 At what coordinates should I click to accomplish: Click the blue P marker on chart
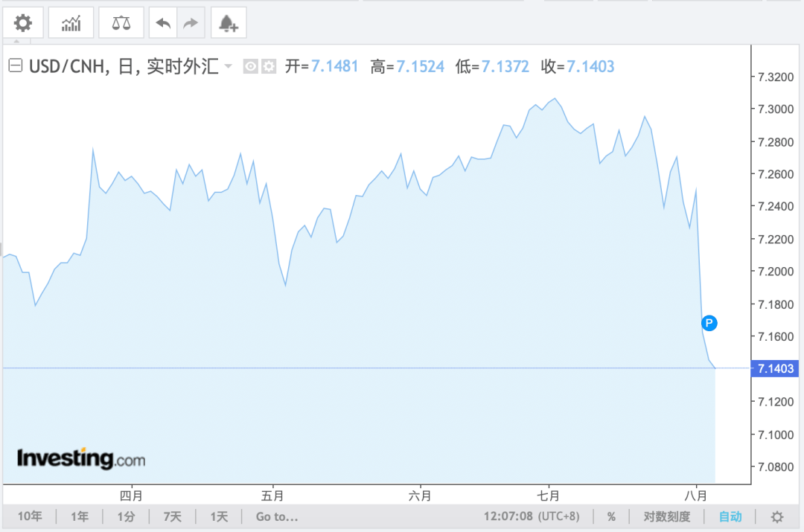[709, 323]
